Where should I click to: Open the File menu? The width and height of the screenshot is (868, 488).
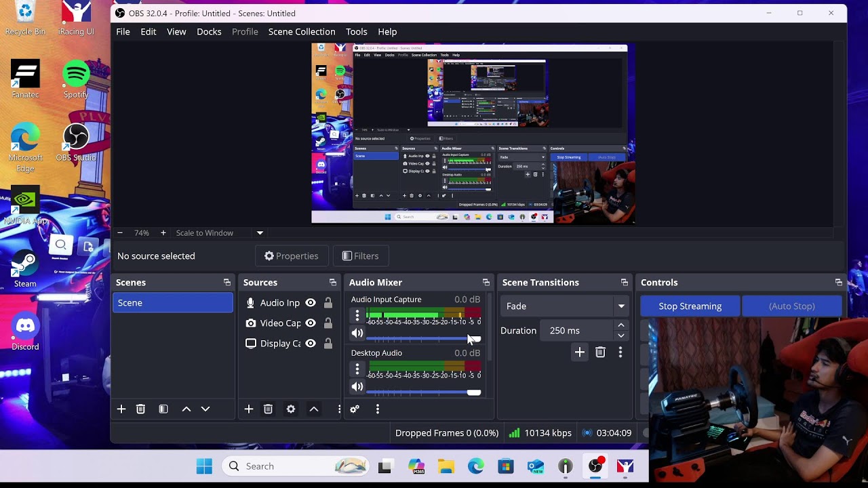click(123, 32)
